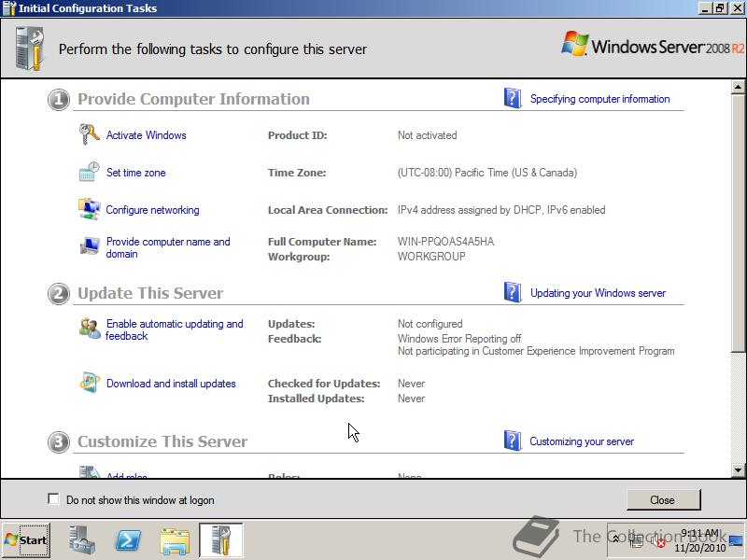This screenshot has width=747, height=560.
Task: Open Updating your Windows server help link
Action: click(598, 293)
